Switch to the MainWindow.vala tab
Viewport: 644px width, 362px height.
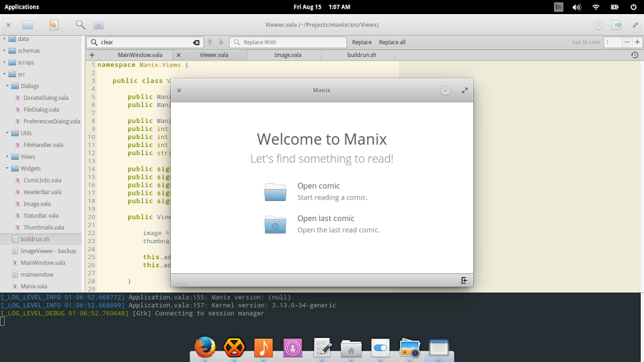140,55
